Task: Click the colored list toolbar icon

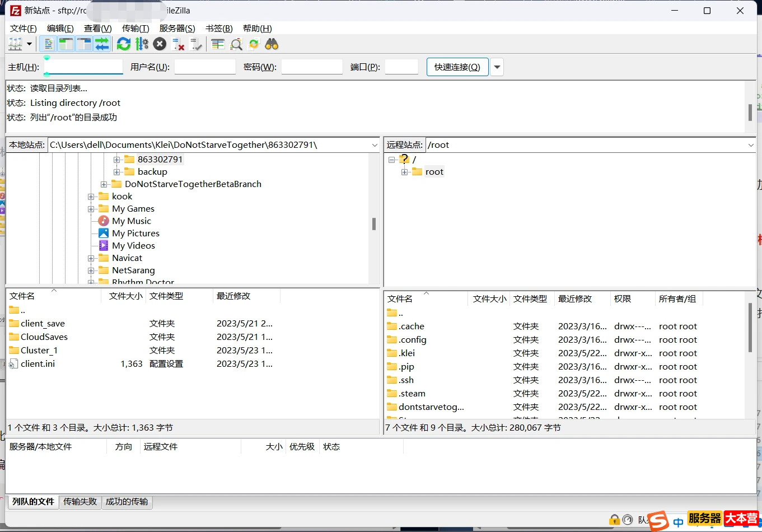Action: (218, 44)
